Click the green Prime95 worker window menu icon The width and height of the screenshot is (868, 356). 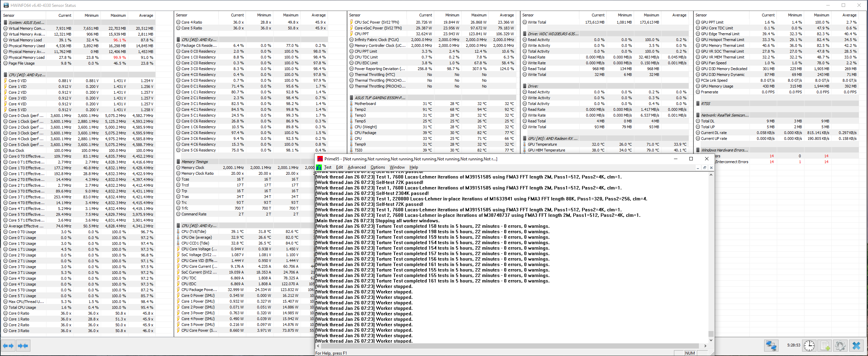[x=319, y=167]
